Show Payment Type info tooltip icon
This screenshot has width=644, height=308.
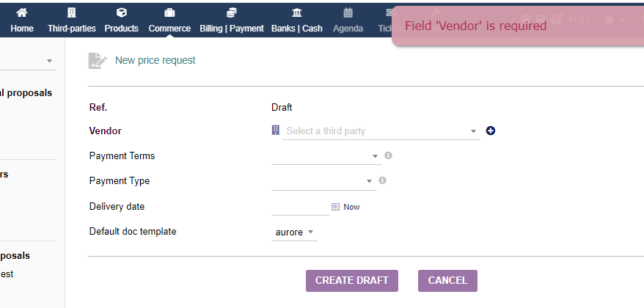click(x=382, y=180)
